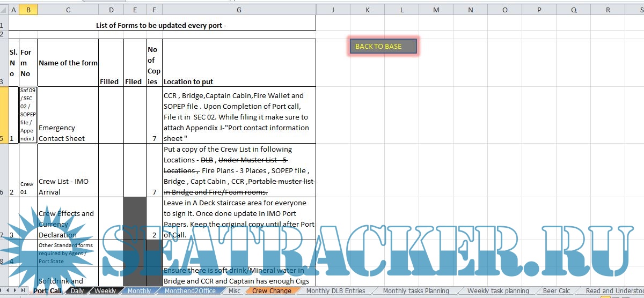Jump to last sheet tab arrow
This screenshot has width=644, height=298.
coord(23,290)
